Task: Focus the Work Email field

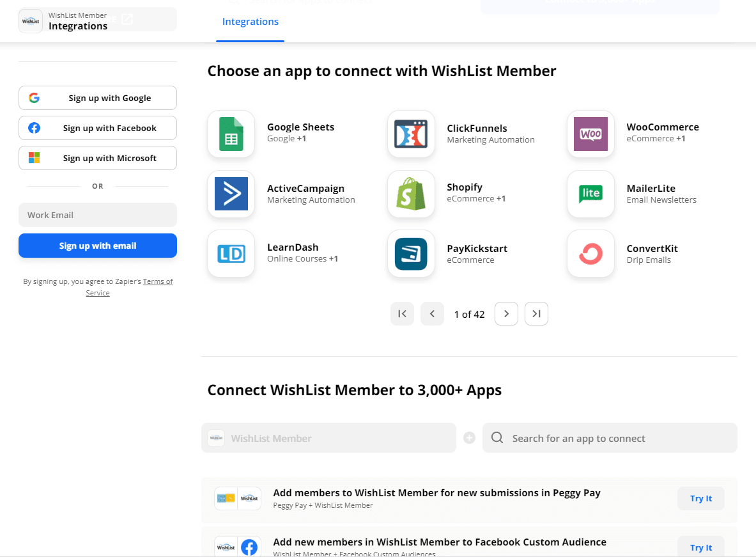Action: pyautogui.click(x=98, y=215)
